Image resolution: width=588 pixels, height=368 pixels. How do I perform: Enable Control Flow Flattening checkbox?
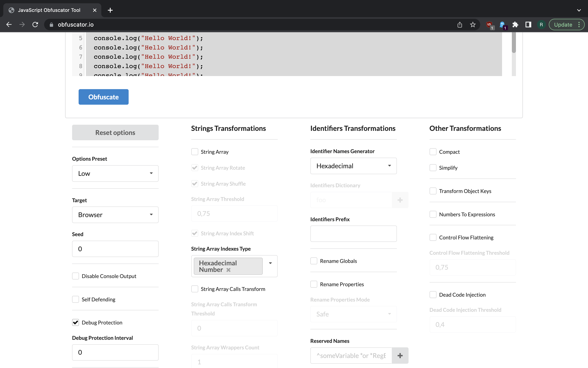pyautogui.click(x=433, y=238)
